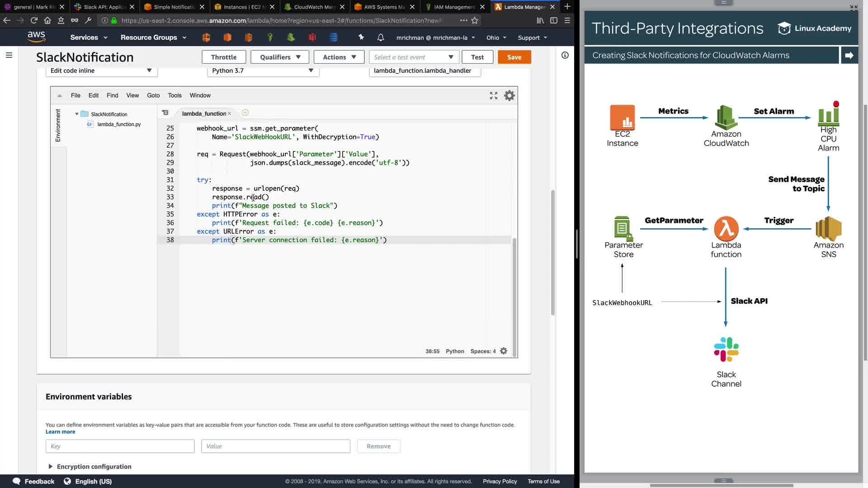Viewport: 868px width, 488px height.
Task: Toggle fullscreen editor expand icon
Action: [493, 95]
